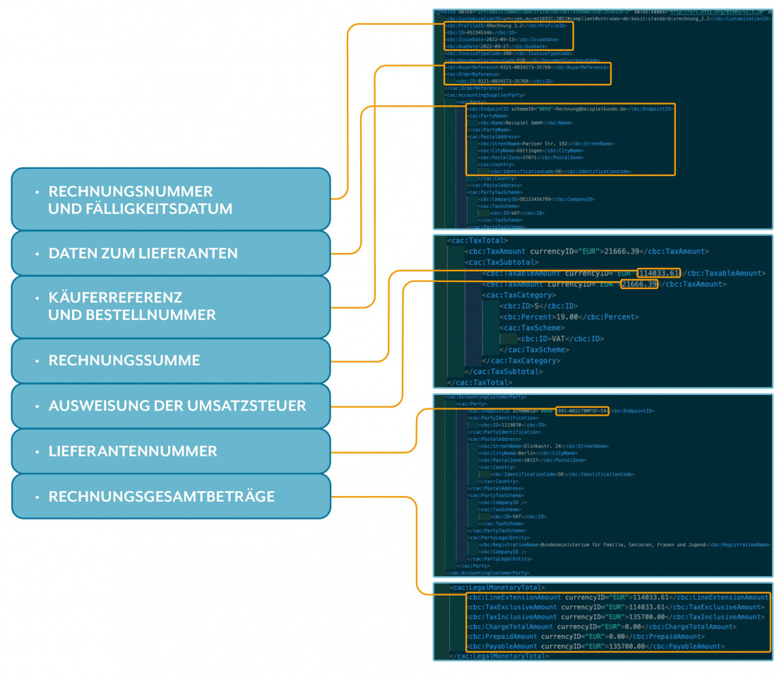Click the opening cac:TaxTotal tag
The height and width of the screenshot is (677, 784).
(x=477, y=240)
